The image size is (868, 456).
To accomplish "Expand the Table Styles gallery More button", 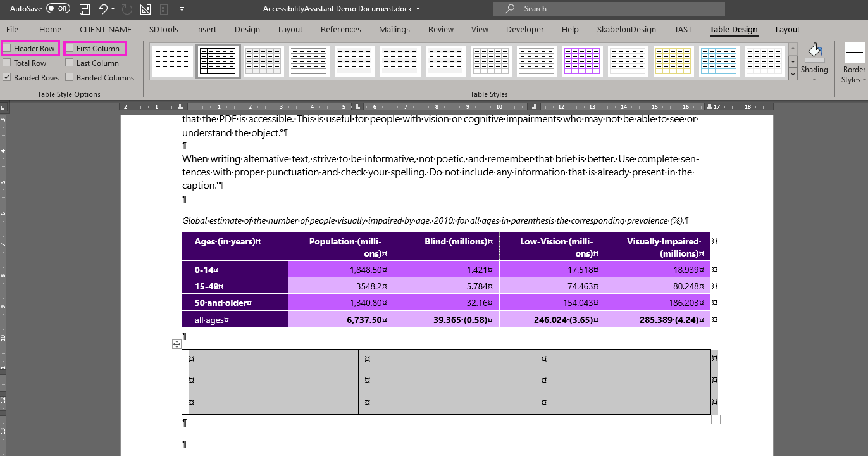I will pos(793,74).
